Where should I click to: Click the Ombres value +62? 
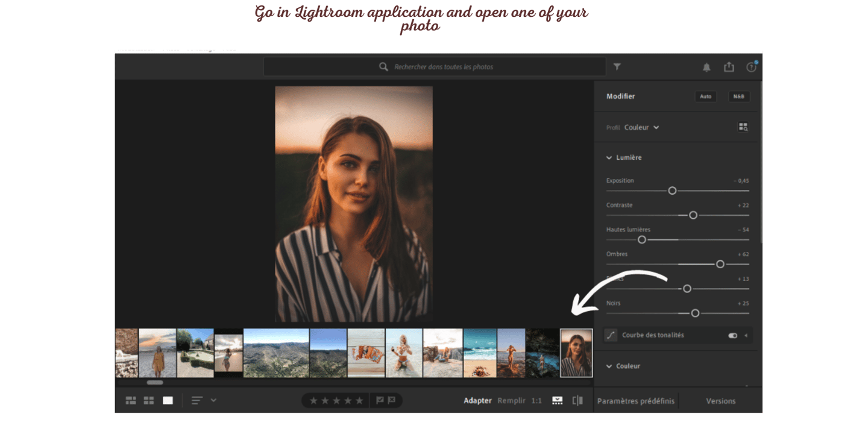click(x=743, y=254)
